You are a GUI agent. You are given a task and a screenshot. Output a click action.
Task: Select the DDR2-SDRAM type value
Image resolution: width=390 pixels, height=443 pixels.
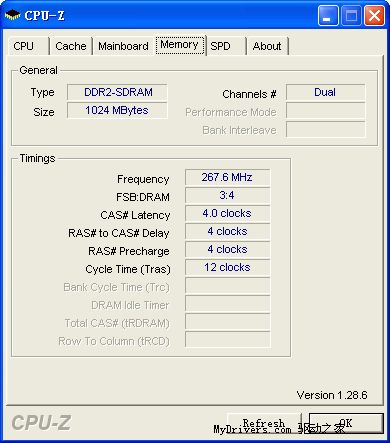point(117,92)
